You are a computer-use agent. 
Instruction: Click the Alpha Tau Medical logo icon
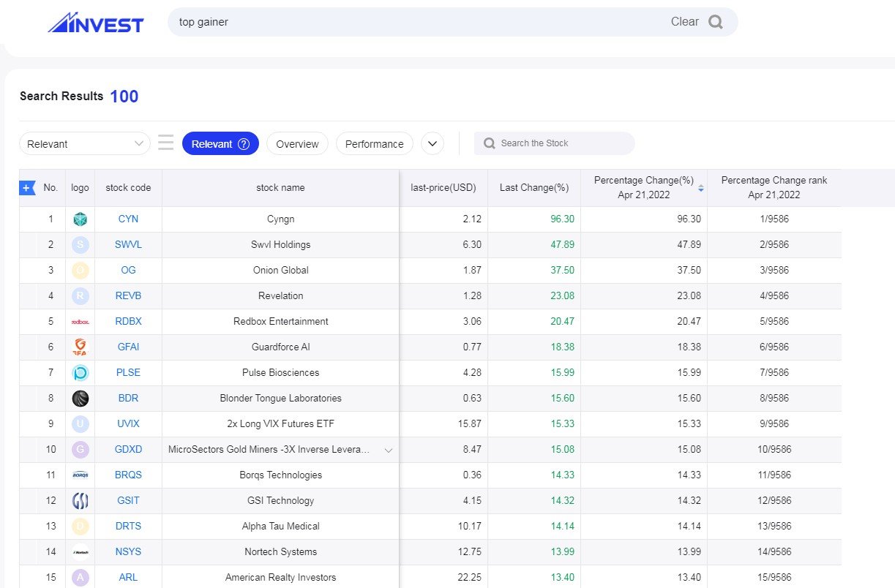[80, 526]
